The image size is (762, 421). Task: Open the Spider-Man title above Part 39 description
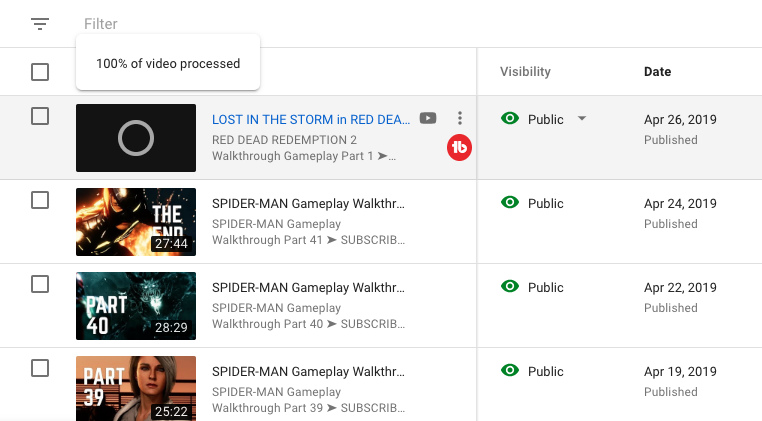pyautogui.click(x=308, y=372)
